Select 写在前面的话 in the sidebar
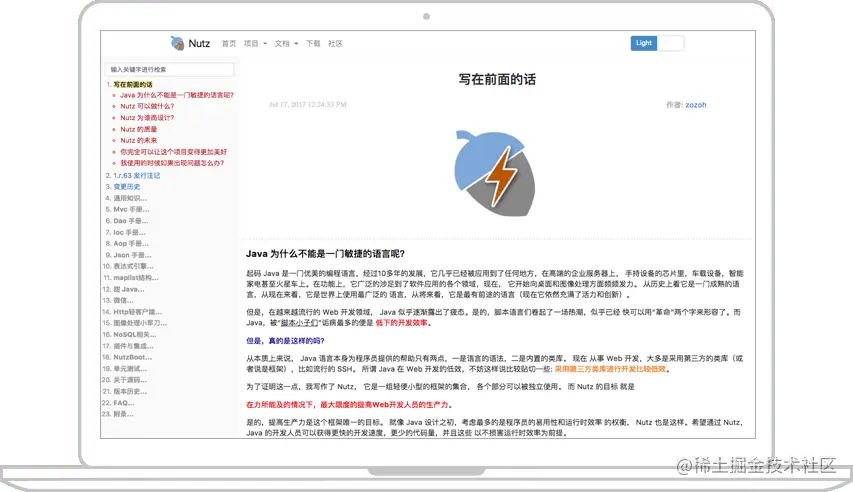 [133, 84]
